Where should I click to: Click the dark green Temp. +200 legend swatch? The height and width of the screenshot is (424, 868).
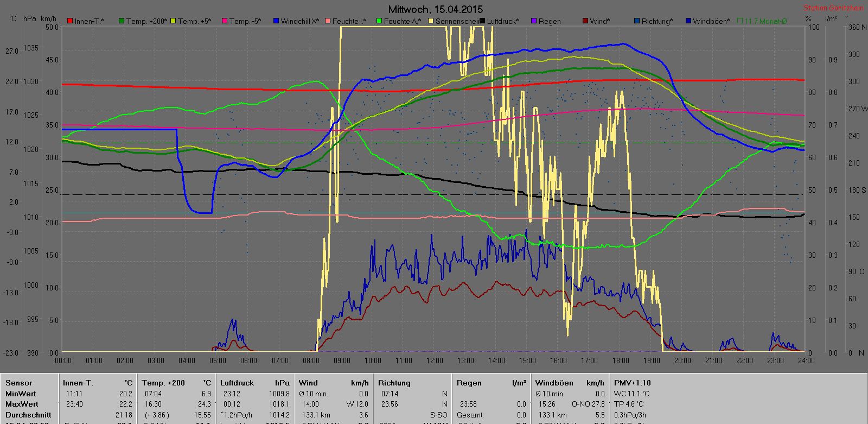[122, 21]
